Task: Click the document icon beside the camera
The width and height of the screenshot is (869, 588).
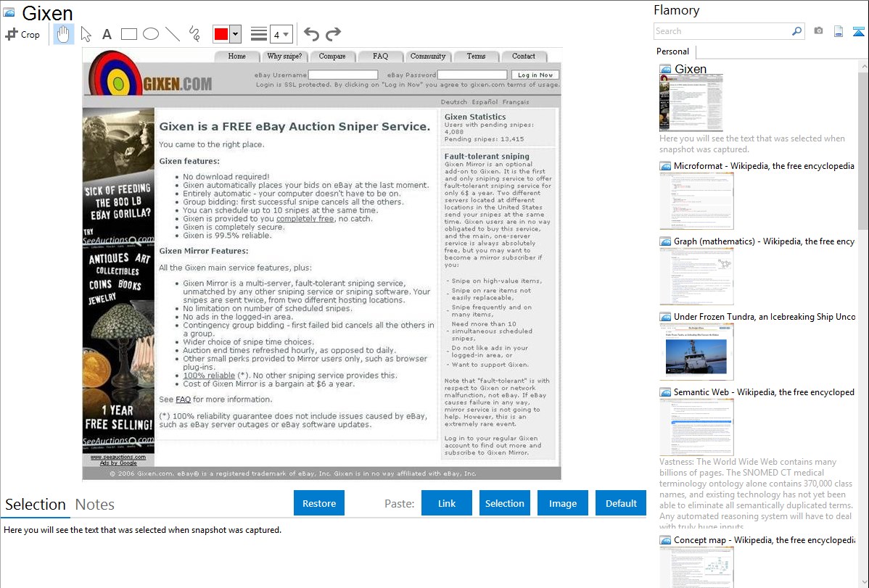Action: pyautogui.click(x=839, y=31)
